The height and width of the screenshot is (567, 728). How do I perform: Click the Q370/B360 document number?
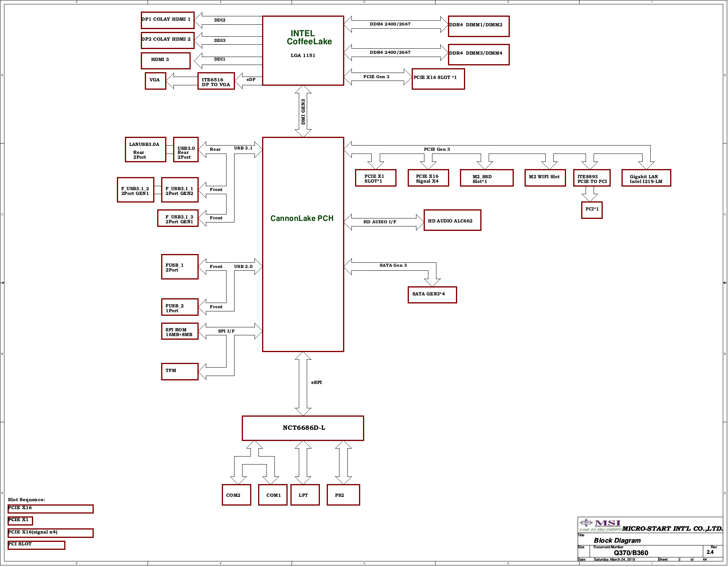point(631,553)
